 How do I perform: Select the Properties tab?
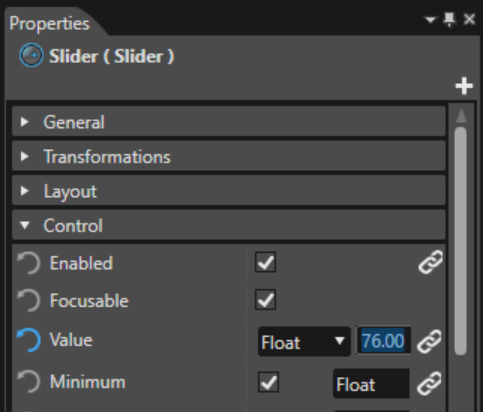[x=50, y=24]
